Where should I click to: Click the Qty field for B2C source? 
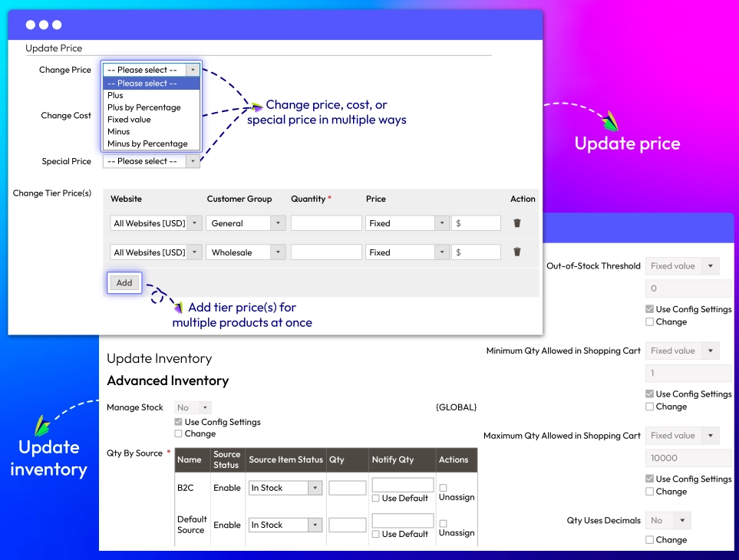(x=347, y=488)
